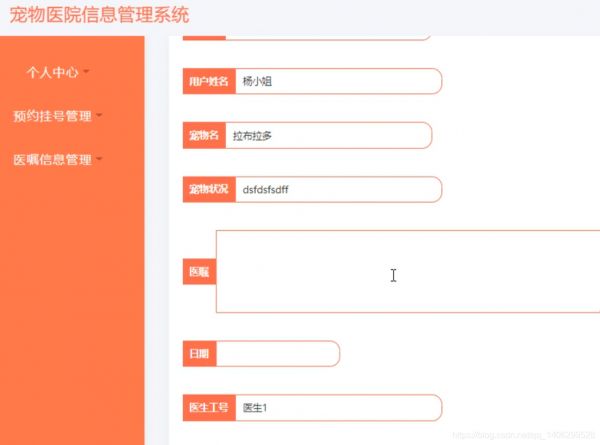
Task: Click the caret arrow beside 预约挂号管理
Action: 99,115
